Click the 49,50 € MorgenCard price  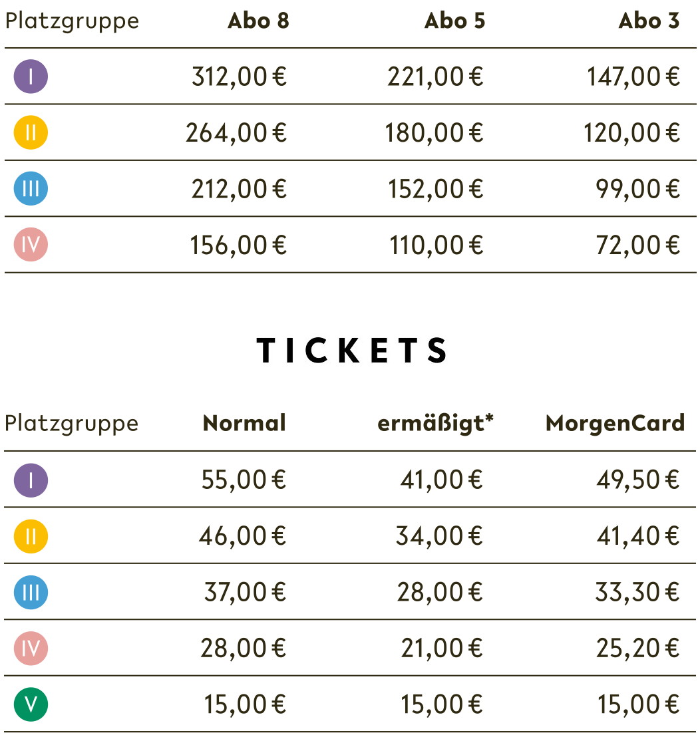pyautogui.click(x=637, y=480)
